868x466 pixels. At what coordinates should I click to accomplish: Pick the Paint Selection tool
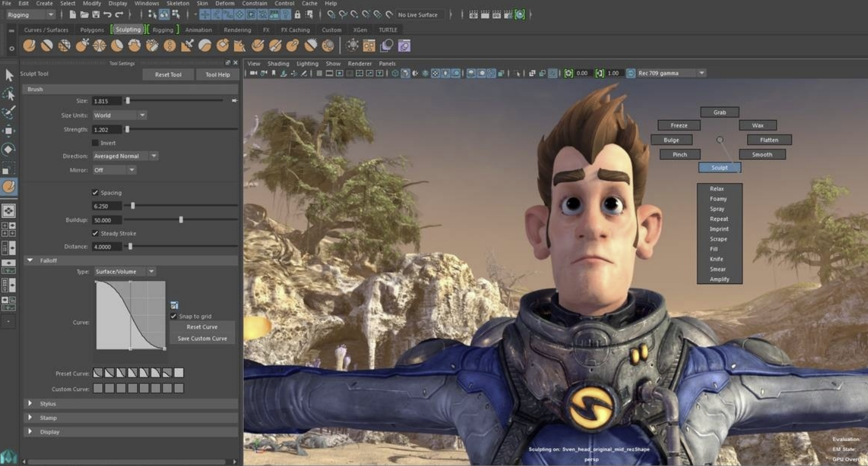[x=9, y=113]
